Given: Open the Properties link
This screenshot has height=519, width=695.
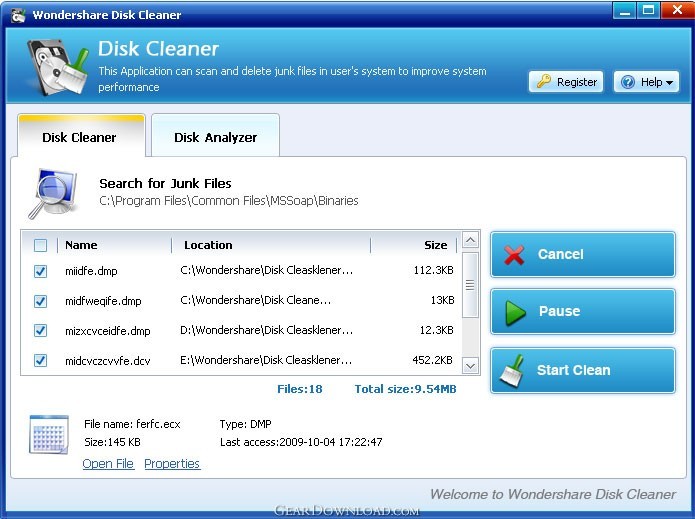Looking at the screenshot, I should pyautogui.click(x=172, y=464).
